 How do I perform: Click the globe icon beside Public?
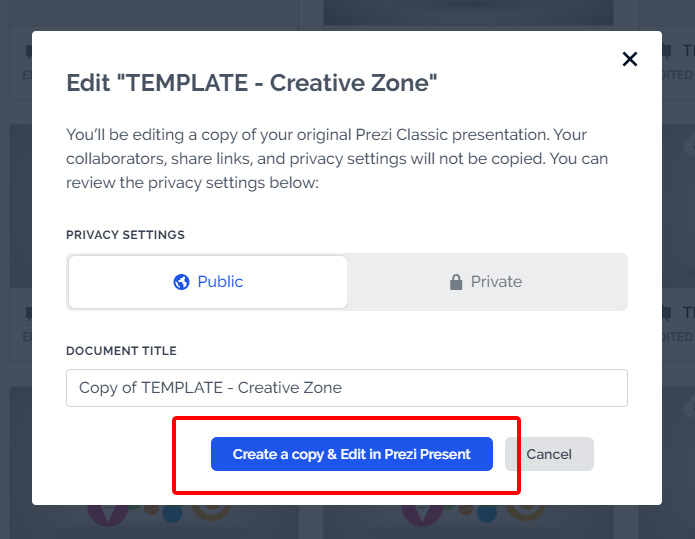pyautogui.click(x=181, y=282)
